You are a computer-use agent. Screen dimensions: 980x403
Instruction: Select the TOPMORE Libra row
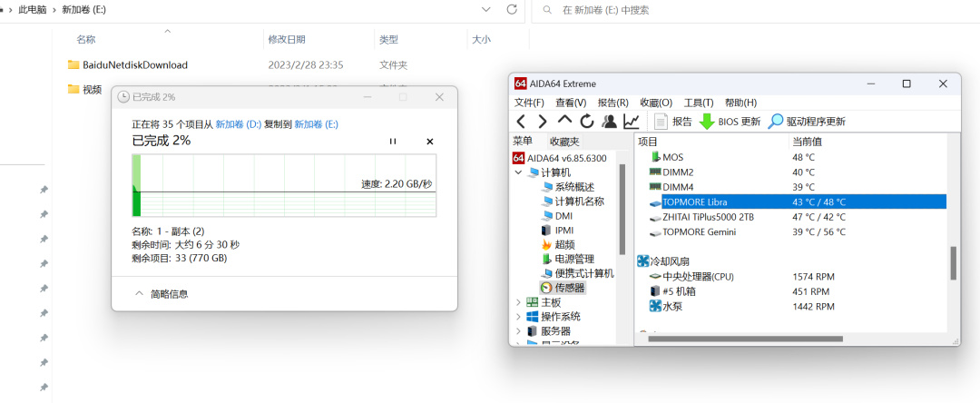pos(797,201)
